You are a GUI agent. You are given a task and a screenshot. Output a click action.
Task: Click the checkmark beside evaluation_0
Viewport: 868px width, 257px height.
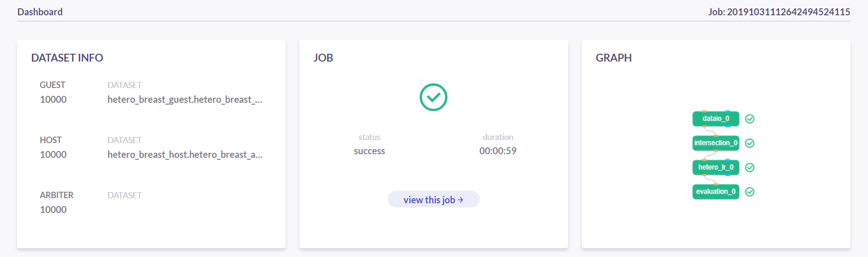click(750, 192)
